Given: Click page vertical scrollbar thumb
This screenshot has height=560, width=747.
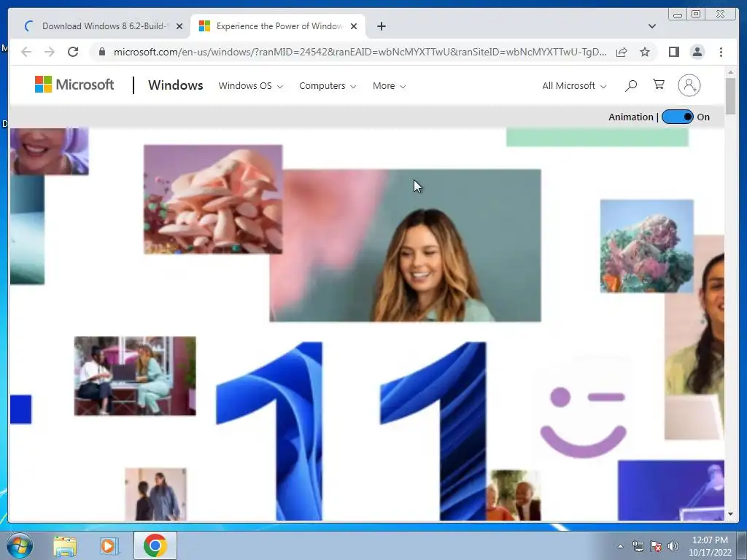Looking at the screenshot, I should click(730, 96).
